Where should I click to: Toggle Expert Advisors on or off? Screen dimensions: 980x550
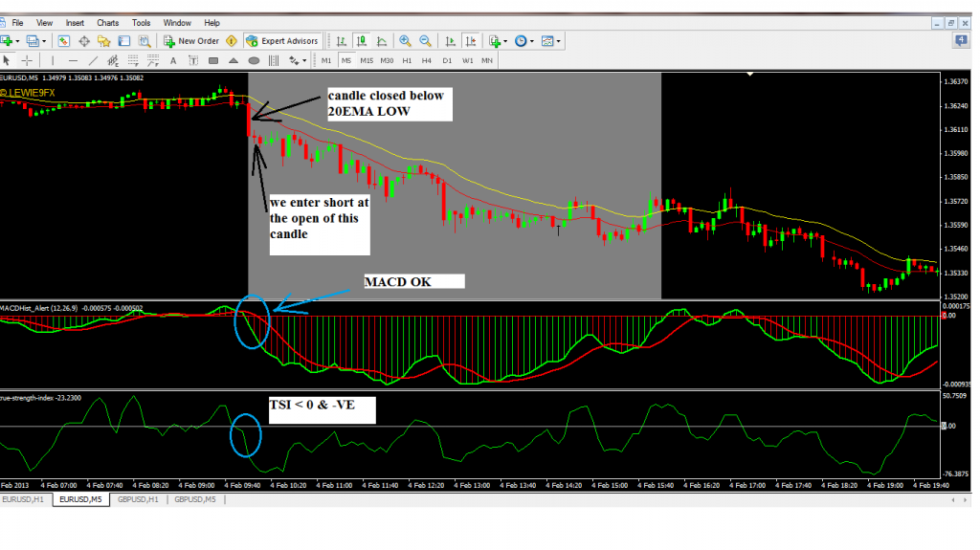pos(282,41)
